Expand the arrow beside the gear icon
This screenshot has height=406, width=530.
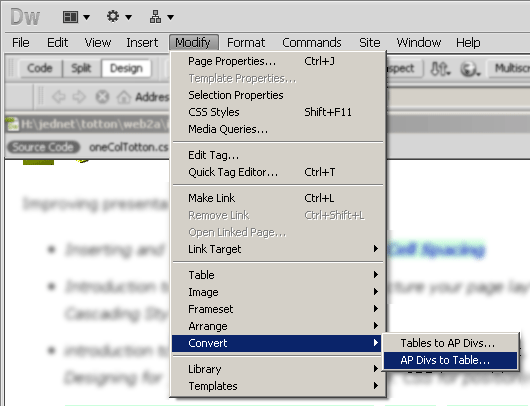[128, 17]
